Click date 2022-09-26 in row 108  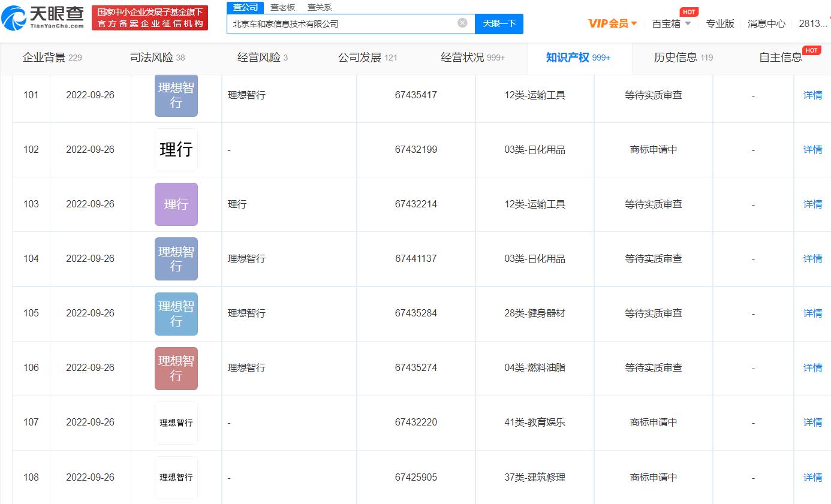pyautogui.click(x=90, y=478)
